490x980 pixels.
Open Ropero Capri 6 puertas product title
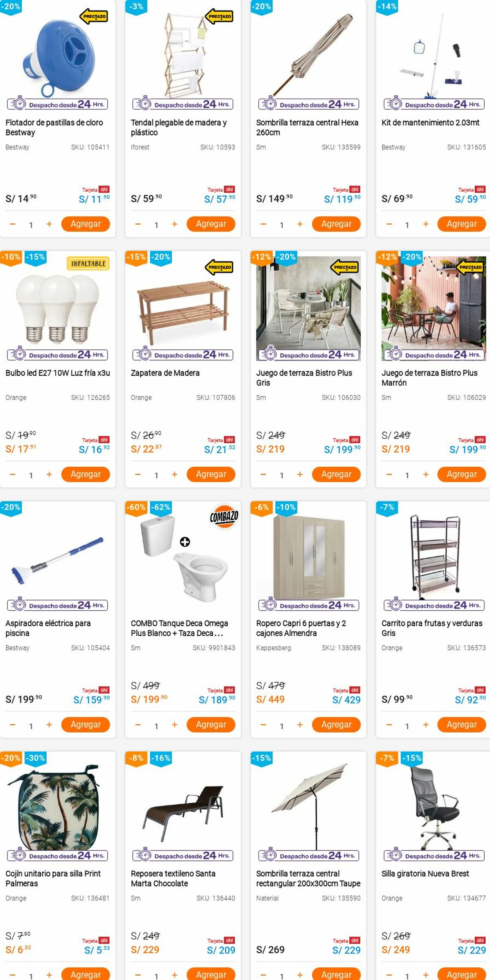[301, 628]
